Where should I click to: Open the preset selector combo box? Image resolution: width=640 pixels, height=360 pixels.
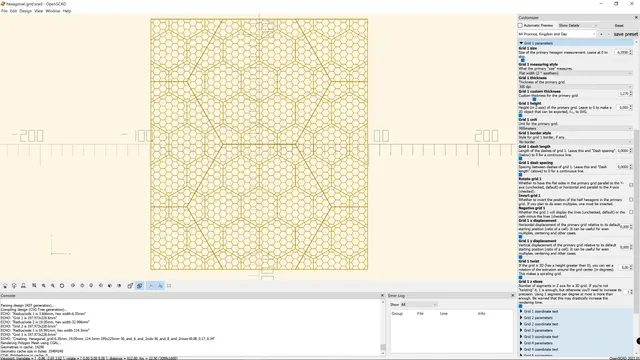[x=557, y=34]
